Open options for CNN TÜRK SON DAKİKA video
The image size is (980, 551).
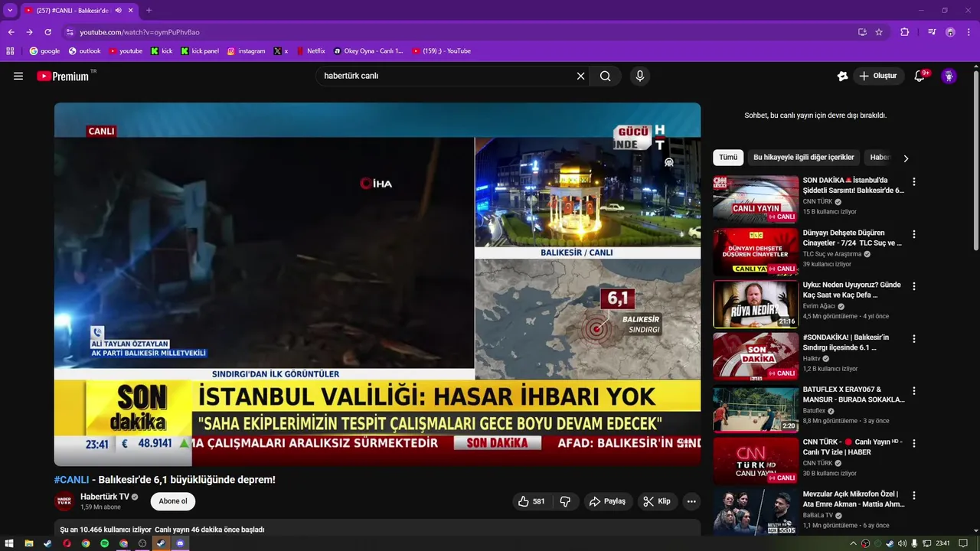coord(913,182)
